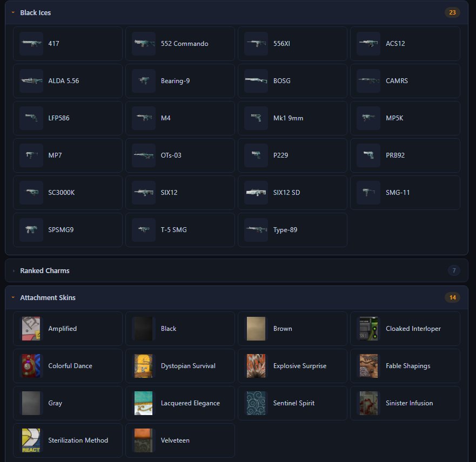Select the Sterilization Method skin thumbnail
Screen dimensions: 476x462
[31, 440]
